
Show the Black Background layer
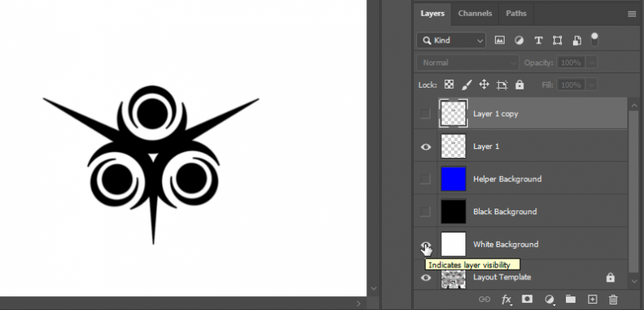[x=426, y=212]
